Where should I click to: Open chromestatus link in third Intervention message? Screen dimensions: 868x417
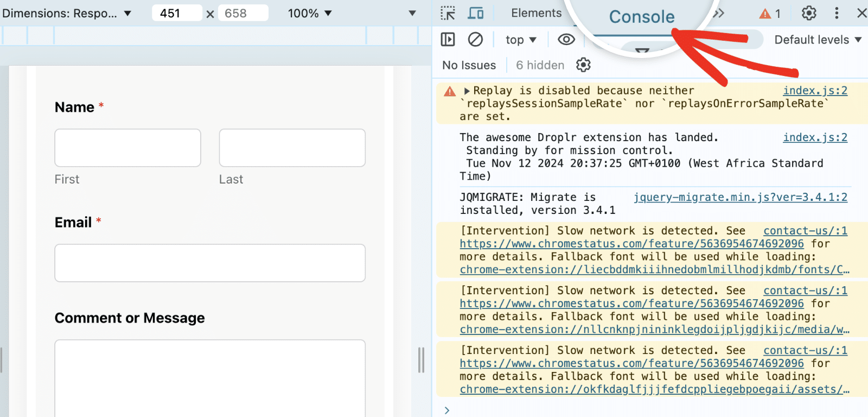coord(632,363)
